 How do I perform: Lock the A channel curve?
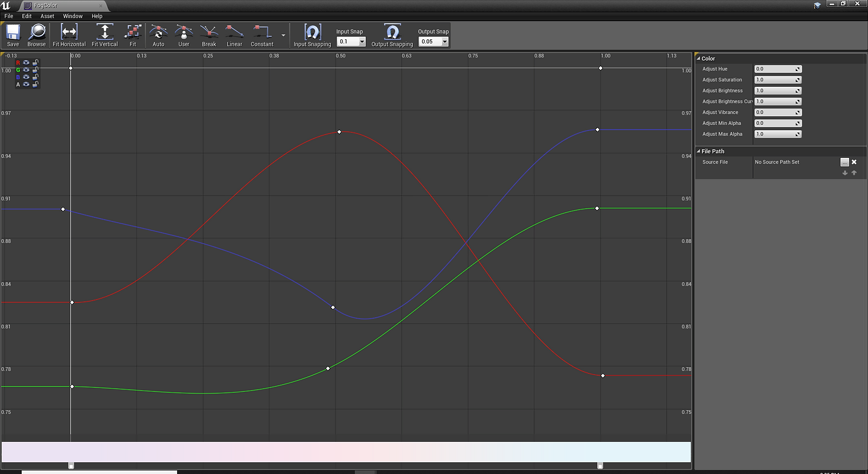pos(35,84)
